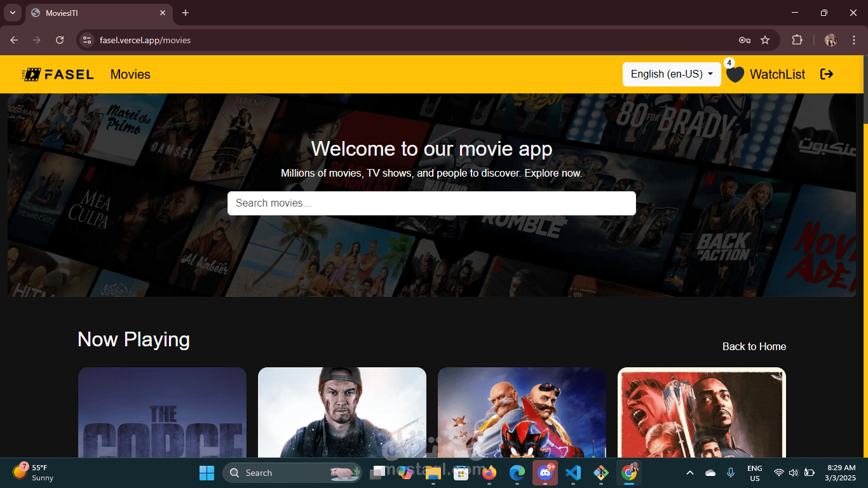Open site information icon in address bar
This screenshot has width=868, height=488.
[x=88, y=40]
